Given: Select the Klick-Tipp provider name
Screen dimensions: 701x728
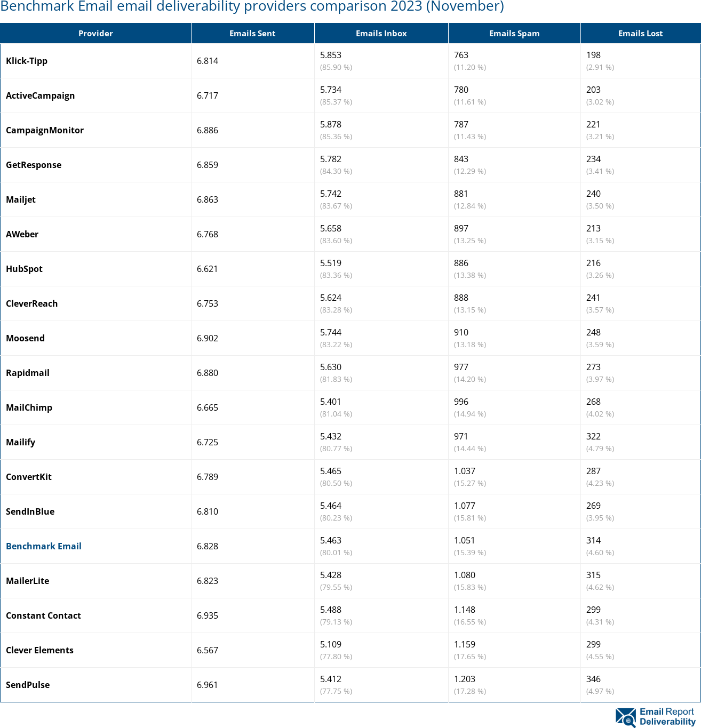Looking at the screenshot, I should pos(27,61).
